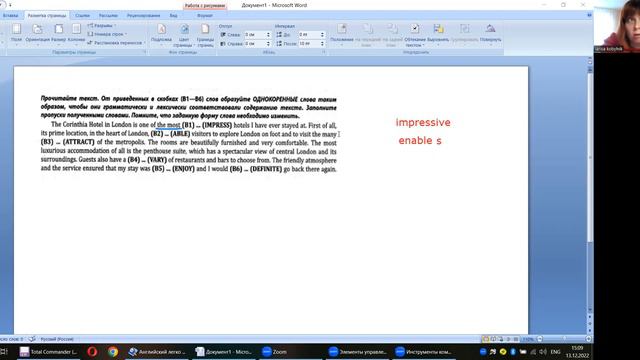
Task: Switch to the Рассылки ribbon tab
Action: (x=108, y=16)
